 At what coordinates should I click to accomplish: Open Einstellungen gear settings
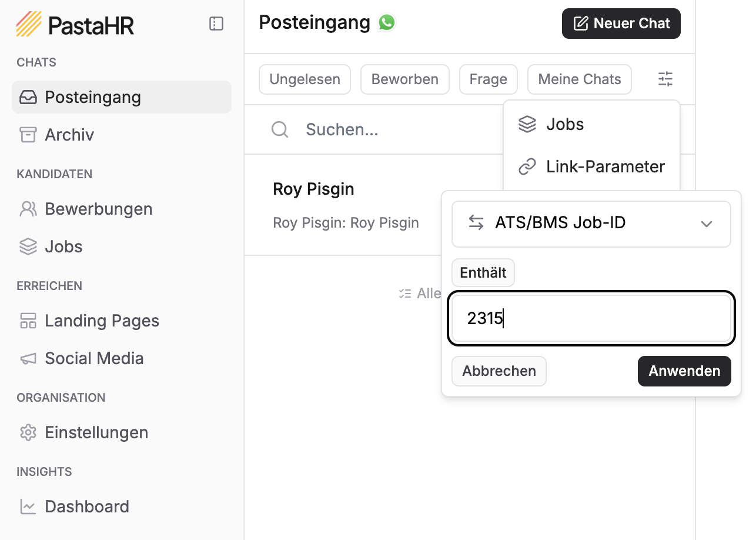point(96,432)
